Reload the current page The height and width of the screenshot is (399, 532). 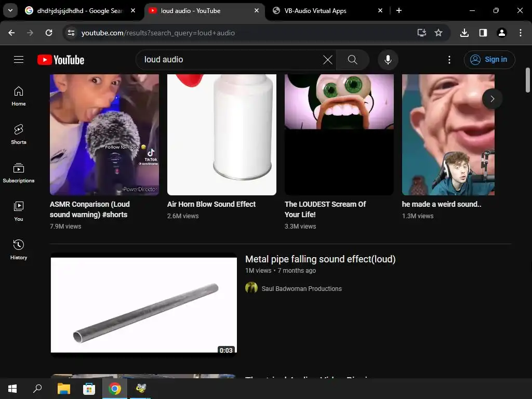pos(49,33)
